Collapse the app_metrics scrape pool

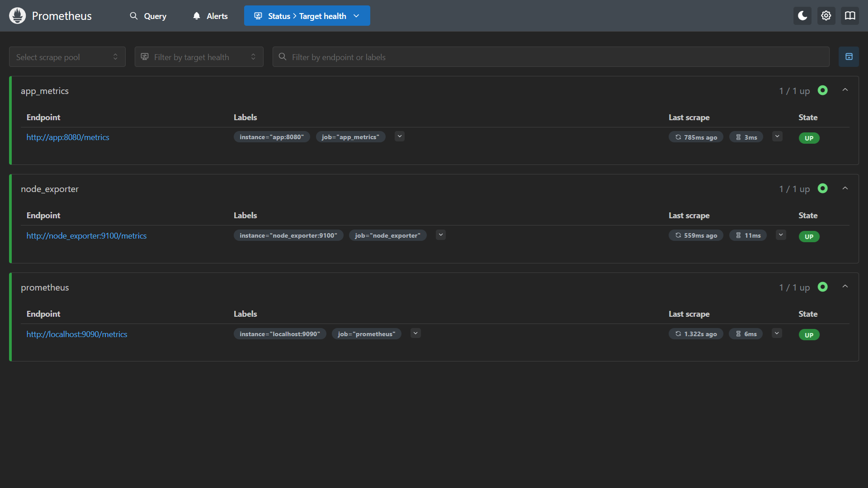tap(845, 90)
